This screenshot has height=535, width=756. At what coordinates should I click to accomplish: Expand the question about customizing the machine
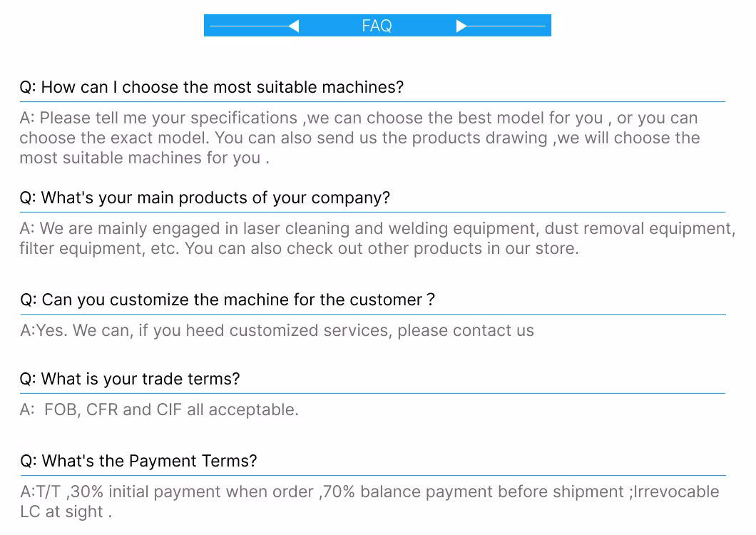pyautogui.click(x=227, y=300)
